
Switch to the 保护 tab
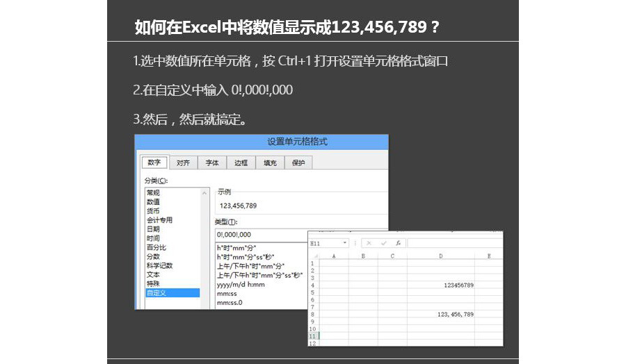[x=298, y=163]
